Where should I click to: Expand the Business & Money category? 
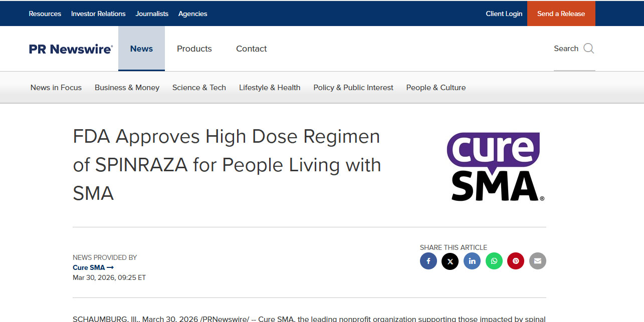click(x=127, y=88)
